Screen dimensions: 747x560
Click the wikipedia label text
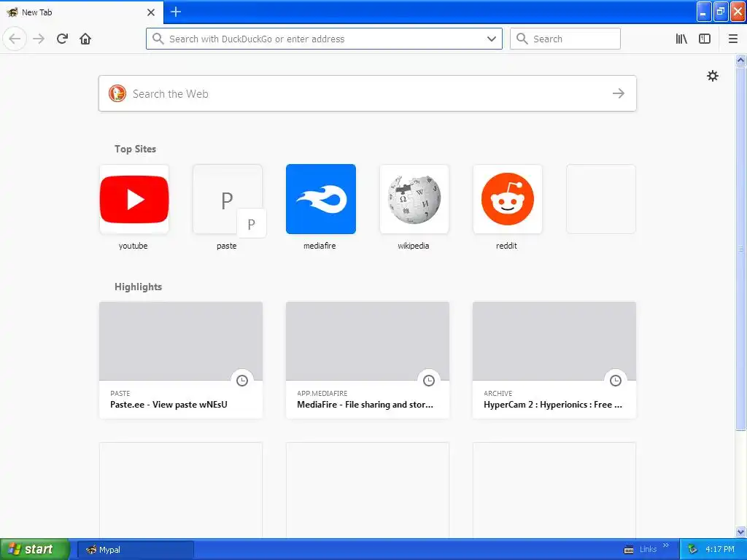click(x=414, y=246)
